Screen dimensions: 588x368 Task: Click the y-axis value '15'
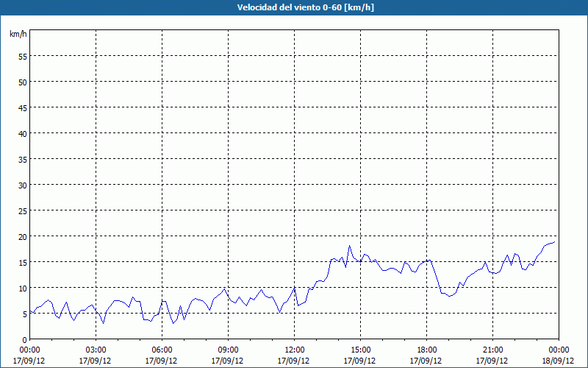[x=23, y=263]
